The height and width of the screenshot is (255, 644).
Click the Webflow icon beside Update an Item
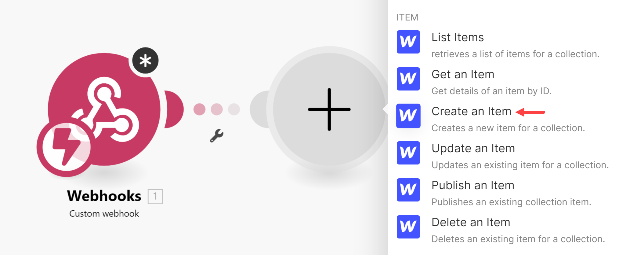click(408, 153)
